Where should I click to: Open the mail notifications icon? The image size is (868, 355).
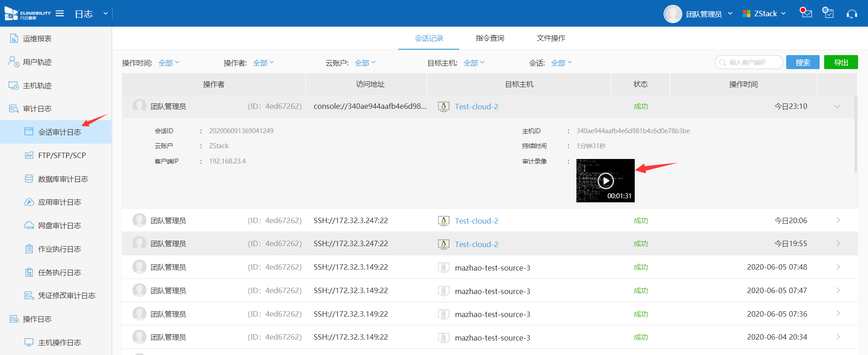pyautogui.click(x=806, y=13)
